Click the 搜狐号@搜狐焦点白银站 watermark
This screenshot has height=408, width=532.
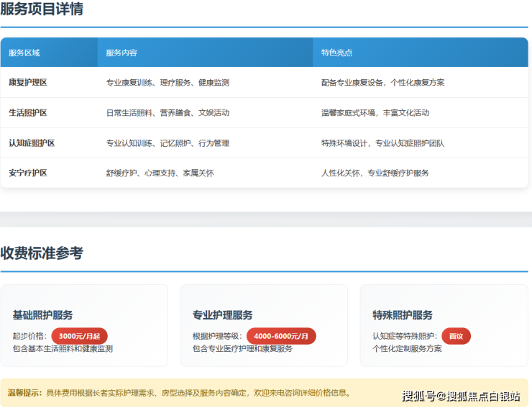[x=460, y=396]
